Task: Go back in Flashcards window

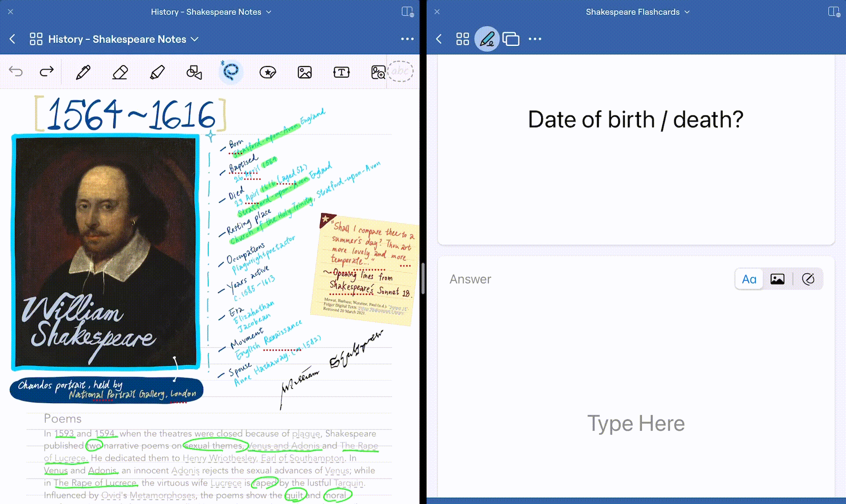Action: click(439, 39)
